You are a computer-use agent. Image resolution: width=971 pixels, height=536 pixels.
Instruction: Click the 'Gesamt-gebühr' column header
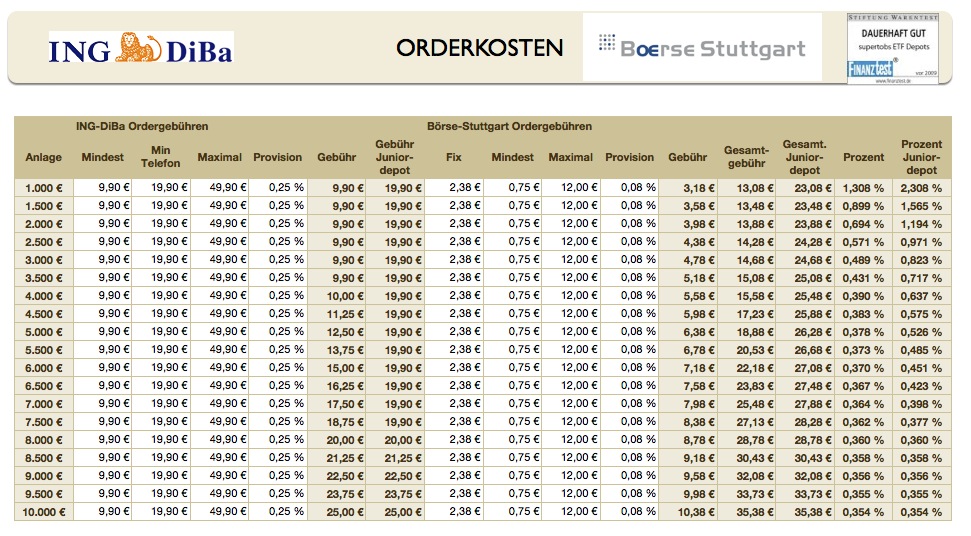pos(746,157)
